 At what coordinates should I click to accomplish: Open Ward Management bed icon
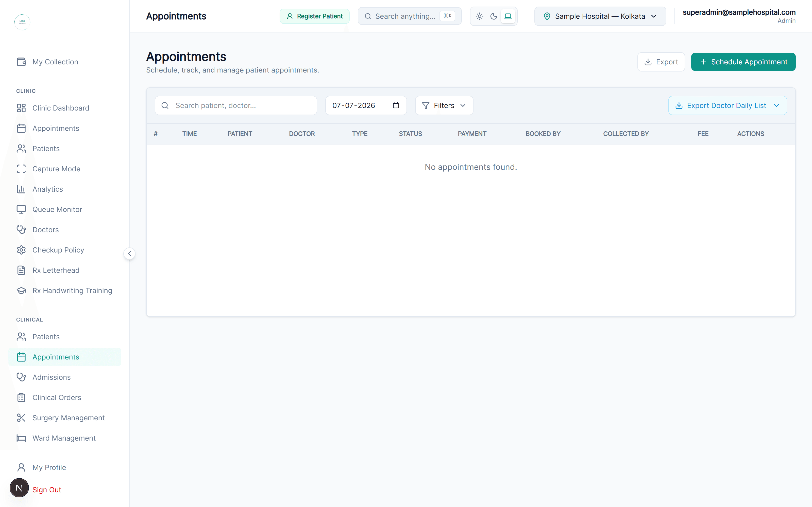[21, 438]
